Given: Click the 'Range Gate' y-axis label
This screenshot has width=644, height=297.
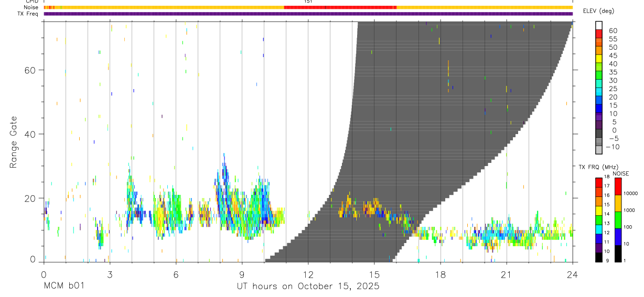Looking at the screenshot, I should point(13,142).
